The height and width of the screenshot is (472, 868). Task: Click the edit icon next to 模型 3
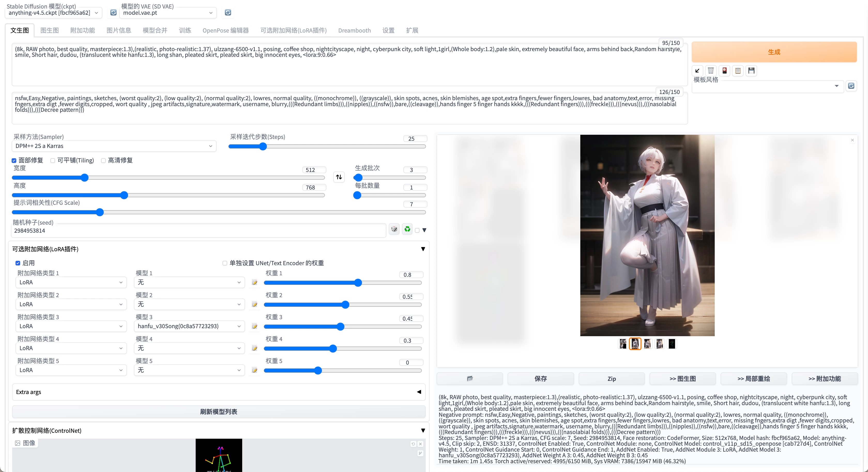pyautogui.click(x=255, y=326)
